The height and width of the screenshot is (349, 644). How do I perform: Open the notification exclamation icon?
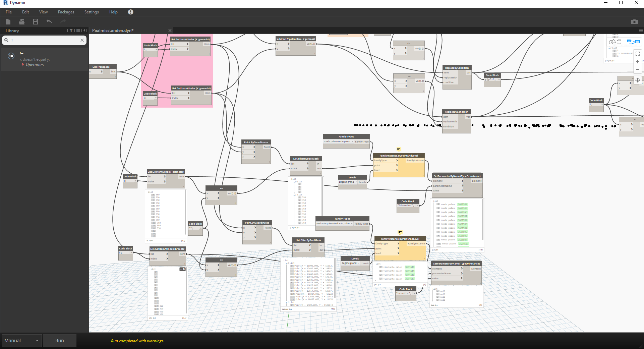click(x=131, y=12)
